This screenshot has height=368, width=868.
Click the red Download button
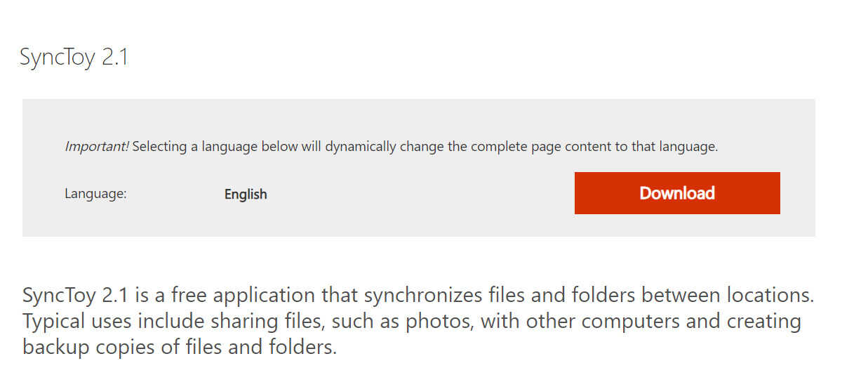676,193
